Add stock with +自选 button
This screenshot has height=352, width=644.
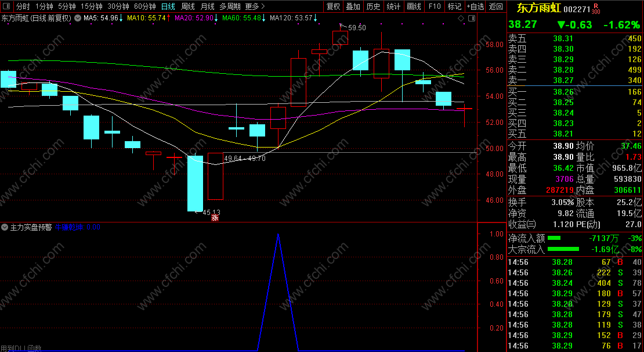pos(475,6)
